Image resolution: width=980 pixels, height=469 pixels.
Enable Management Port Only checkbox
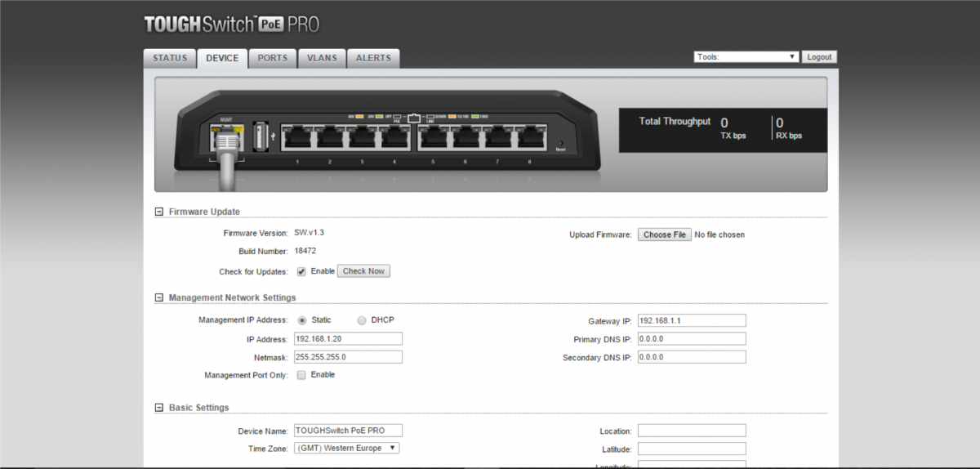(x=301, y=375)
